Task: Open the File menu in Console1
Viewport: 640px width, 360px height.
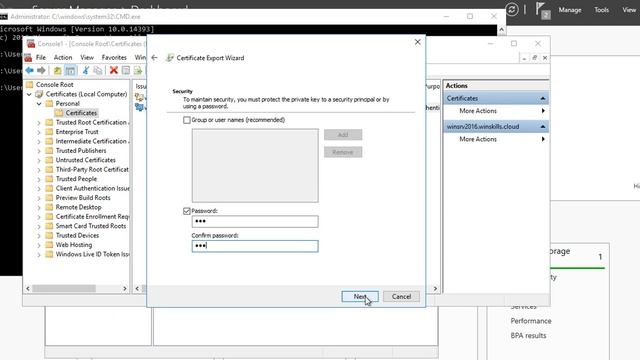Action: pyautogui.click(x=41, y=58)
